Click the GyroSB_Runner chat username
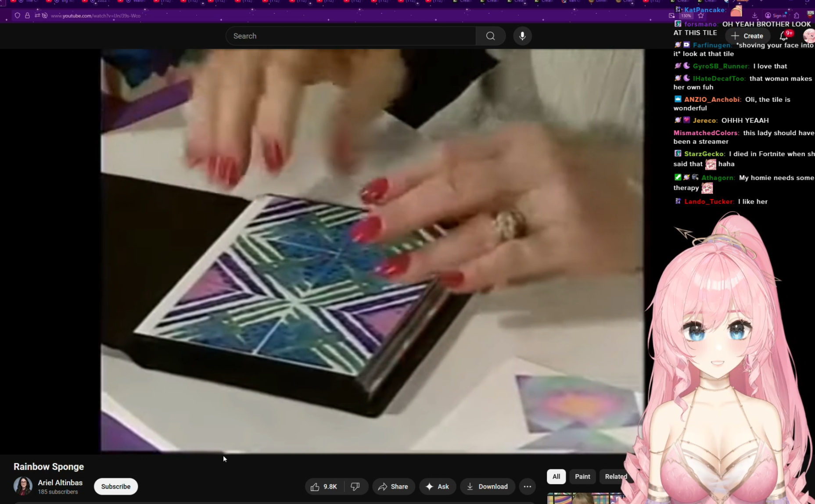The width and height of the screenshot is (815, 504). (721, 66)
